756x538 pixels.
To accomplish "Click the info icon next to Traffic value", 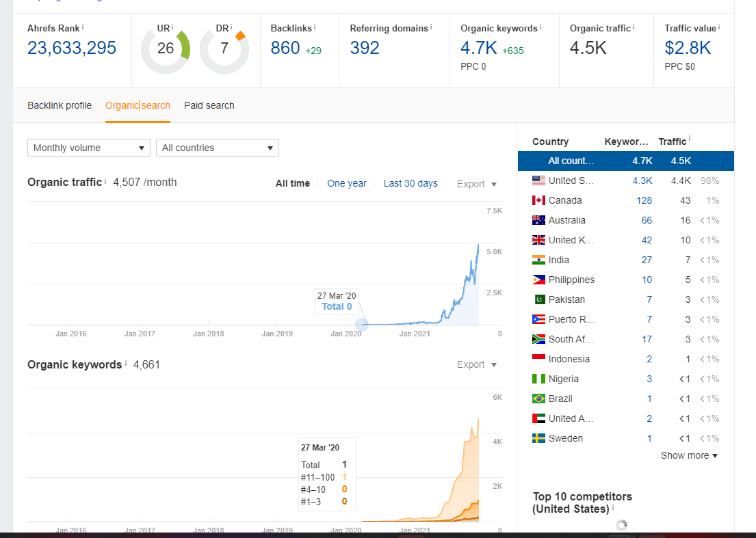I will [719, 27].
